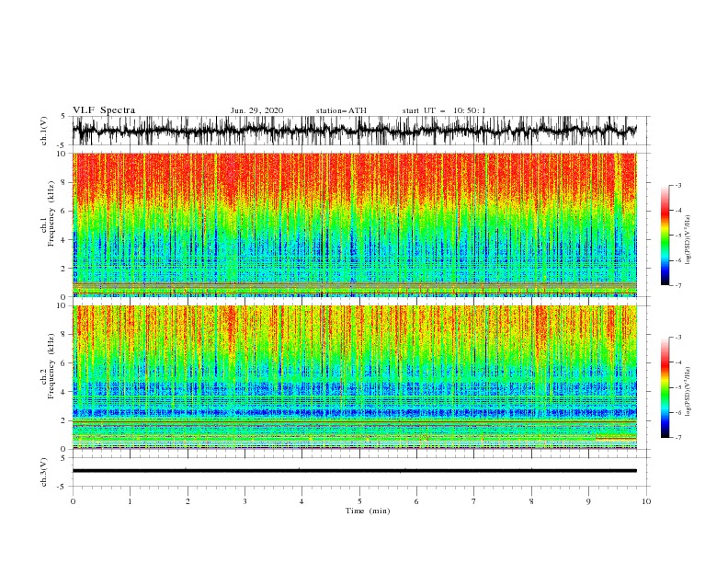The width and height of the screenshot is (728, 563).
Task: Click the ch.1 colorbar tick "-7"
Action: (678, 285)
